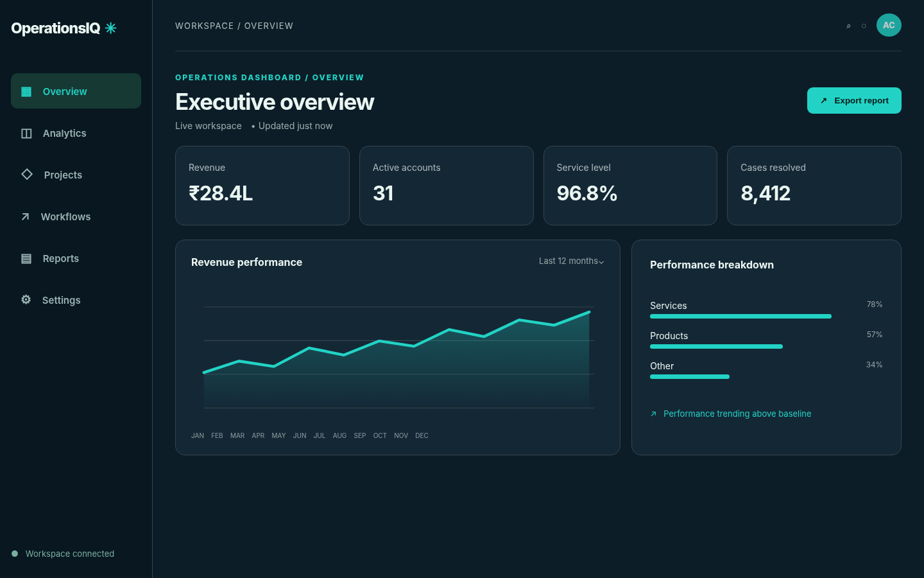Click the Projects diamond icon

tap(27, 174)
